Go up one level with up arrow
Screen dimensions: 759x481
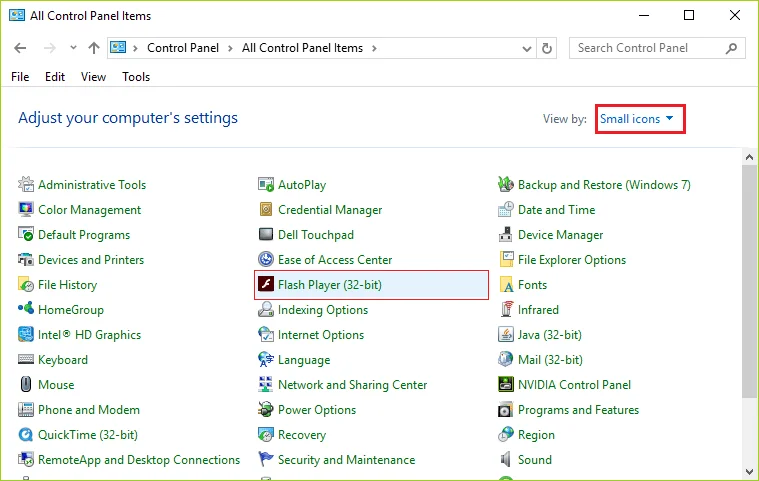[x=94, y=48]
